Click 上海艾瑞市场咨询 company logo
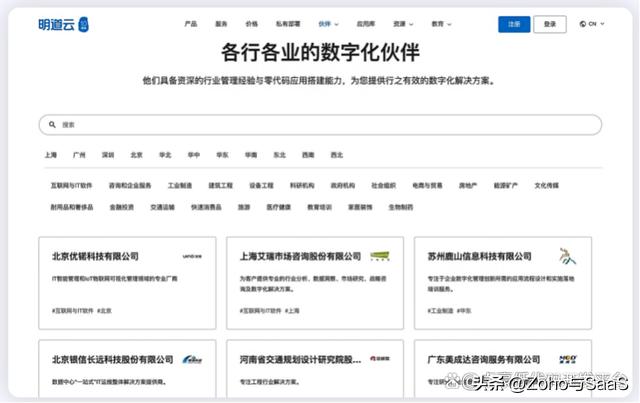Screen dimensions: 640x403 point(380,256)
